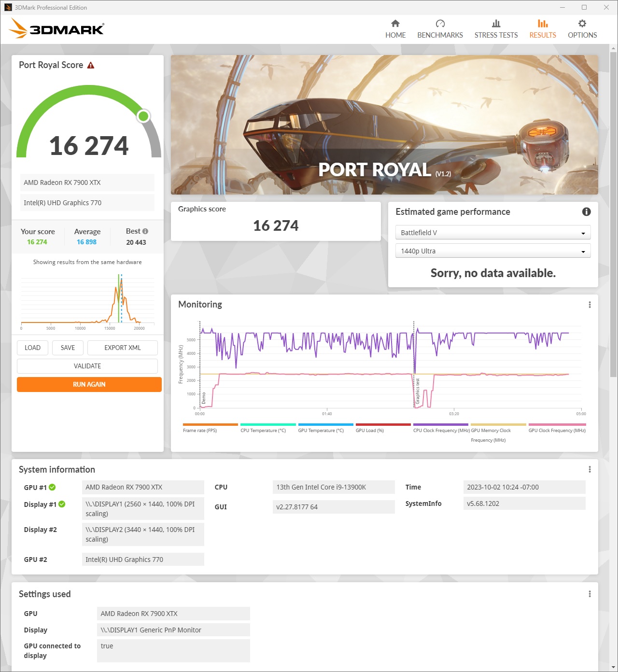Viewport: 618px width, 672px height.
Task: Open the 1440p Ultra resolution dropdown
Action: pyautogui.click(x=493, y=251)
